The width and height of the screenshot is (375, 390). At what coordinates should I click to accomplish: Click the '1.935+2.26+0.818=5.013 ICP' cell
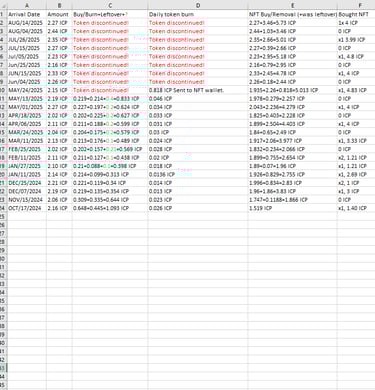pyautogui.click(x=293, y=90)
